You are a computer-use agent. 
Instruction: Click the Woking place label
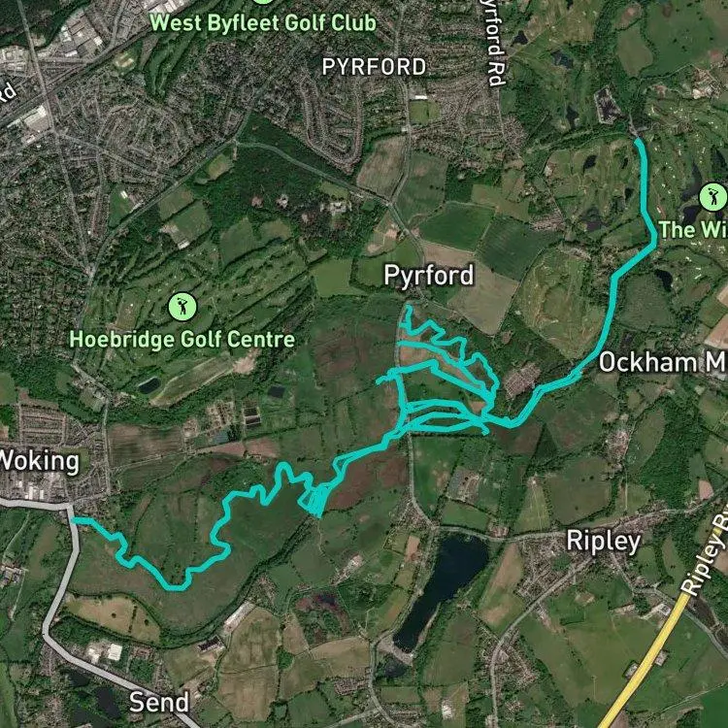click(x=39, y=461)
